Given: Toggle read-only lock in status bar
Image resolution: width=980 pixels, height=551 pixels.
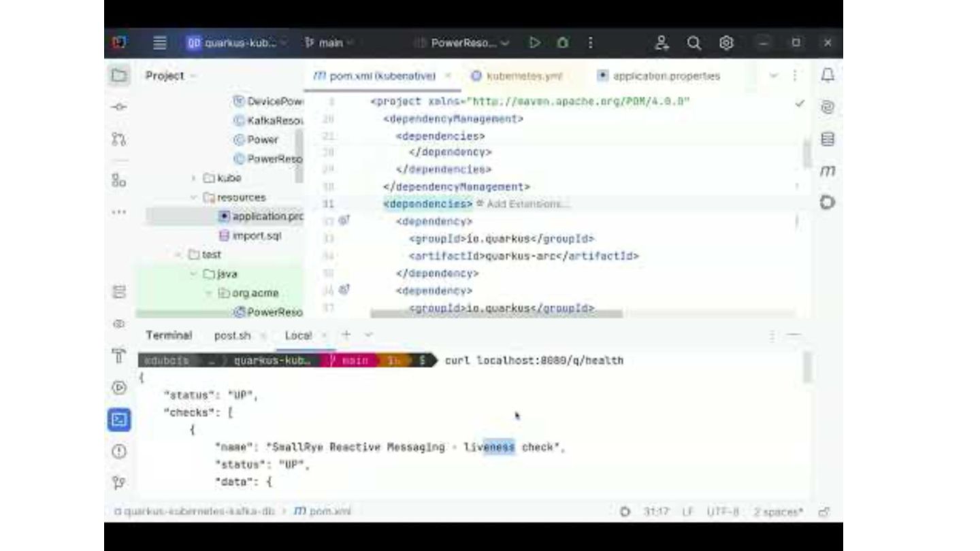Looking at the screenshot, I should pyautogui.click(x=824, y=511).
